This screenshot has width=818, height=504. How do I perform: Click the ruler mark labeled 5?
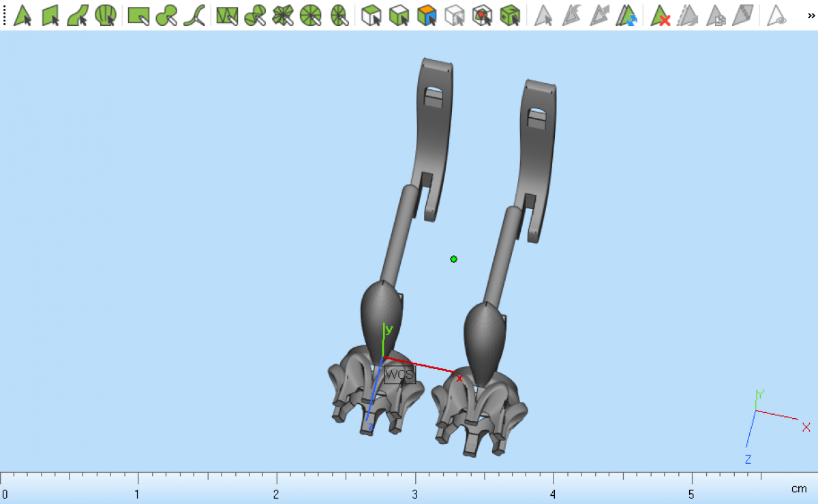point(691,493)
